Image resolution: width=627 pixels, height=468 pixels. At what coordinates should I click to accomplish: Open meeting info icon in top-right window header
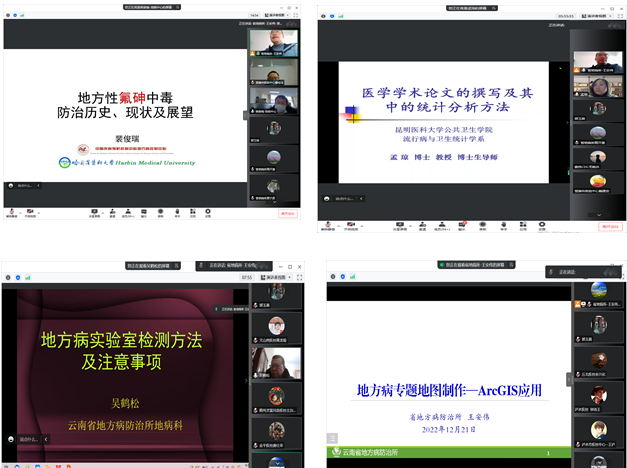323,16
